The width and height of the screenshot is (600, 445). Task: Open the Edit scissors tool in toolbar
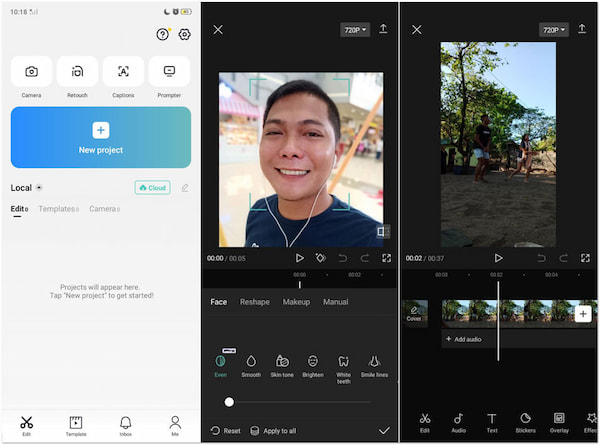pyautogui.click(x=425, y=423)
